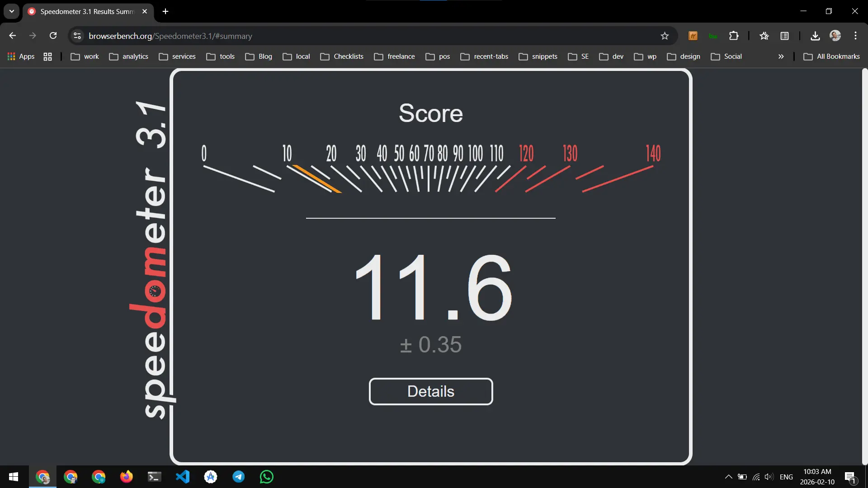Click the site info icon in address bar
Screen dimensions: 868x488
click(x=77, y=36)
